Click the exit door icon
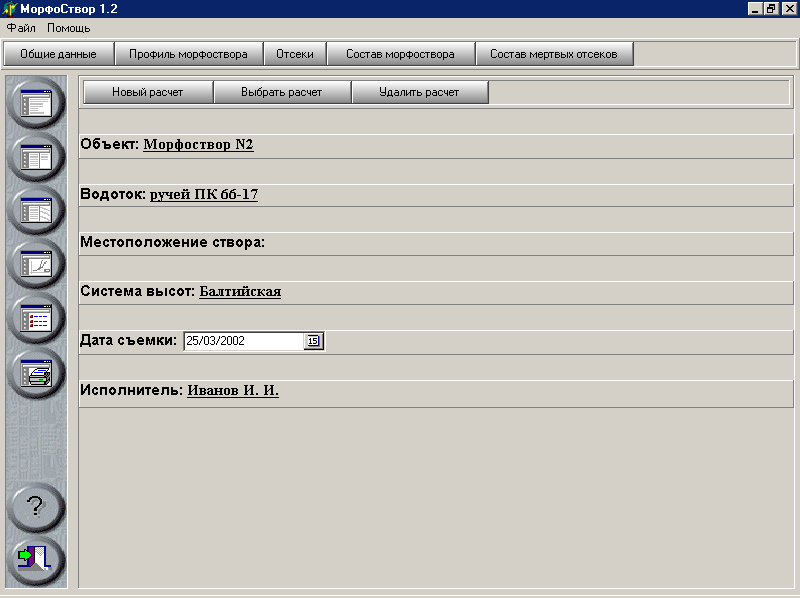Image resolution: width=800 pixels, height=598 pixels. pyautogui.click(x=36, y=560)
